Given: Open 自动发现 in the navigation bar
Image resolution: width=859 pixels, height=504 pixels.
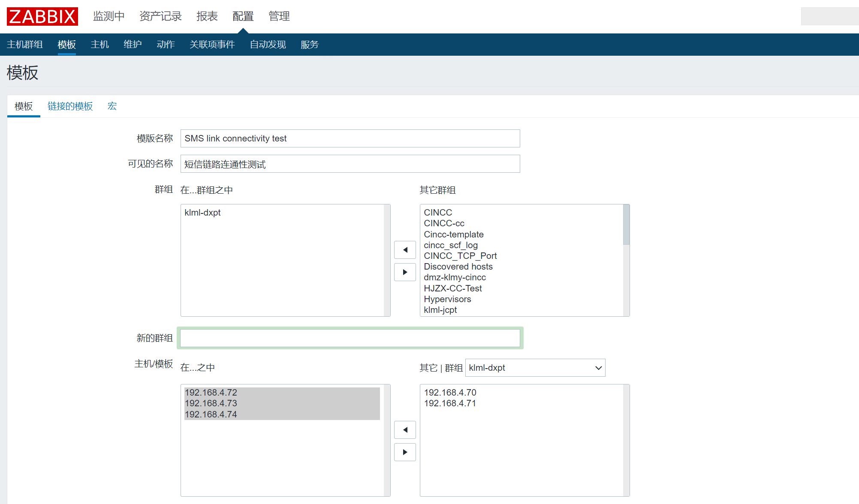Looking at the screenshot, I should coord(268,45).
